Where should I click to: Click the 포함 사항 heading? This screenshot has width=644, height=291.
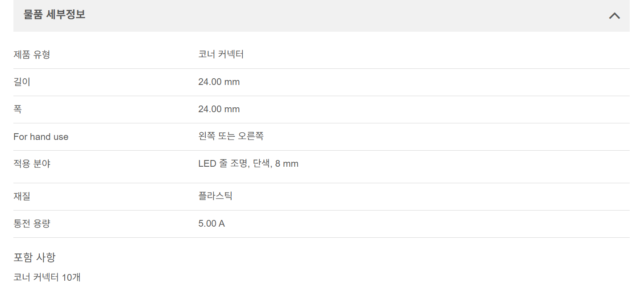tap(34, 257)
